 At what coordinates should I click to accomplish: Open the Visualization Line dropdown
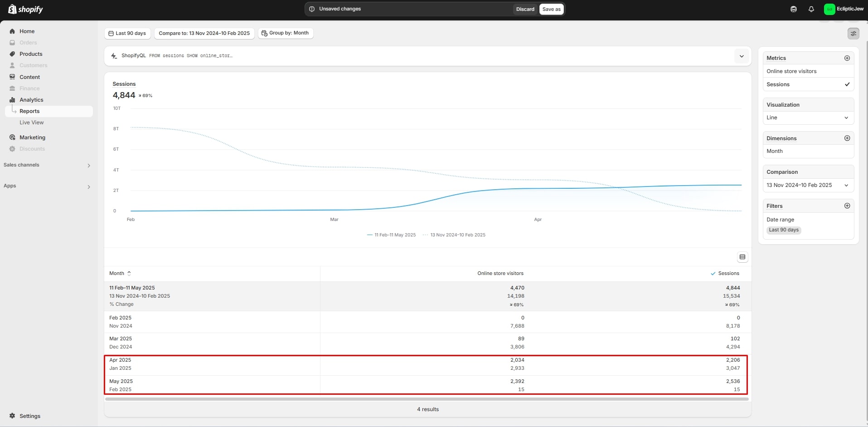click(x=808, y=118)
